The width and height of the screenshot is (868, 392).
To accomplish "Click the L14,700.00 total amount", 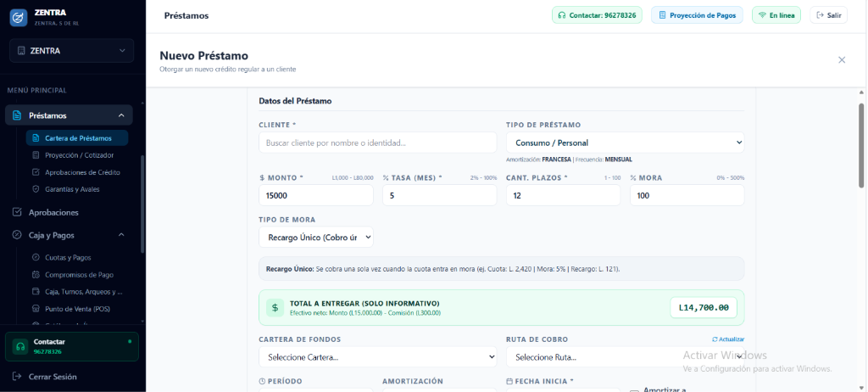I will click(704, 308).
